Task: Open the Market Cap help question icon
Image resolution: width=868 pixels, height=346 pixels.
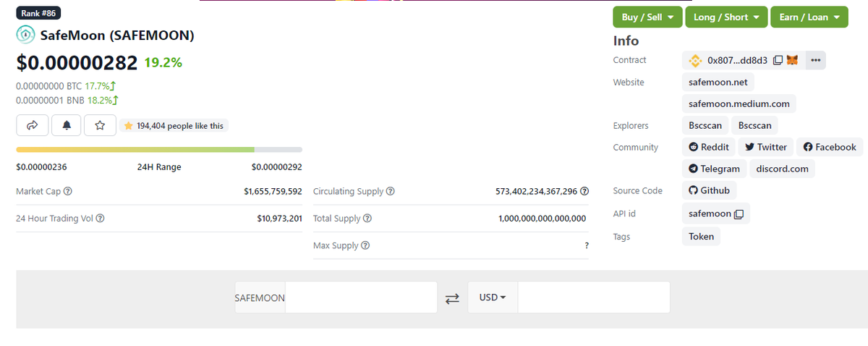Action: pos(67,192)
